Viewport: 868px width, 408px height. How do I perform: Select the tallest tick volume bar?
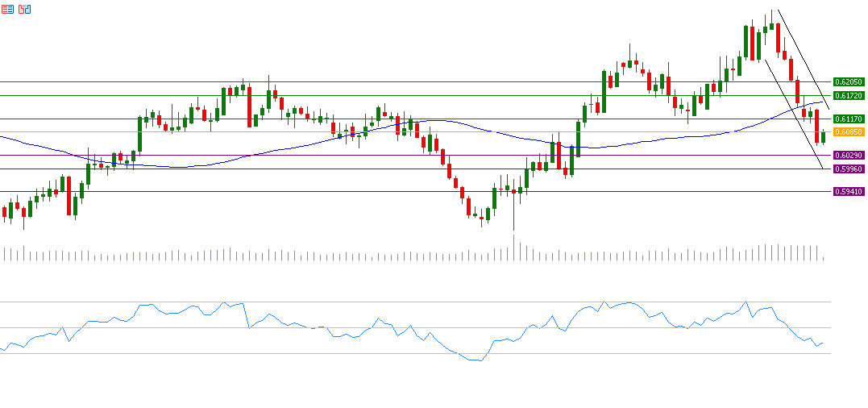[513, 247]
